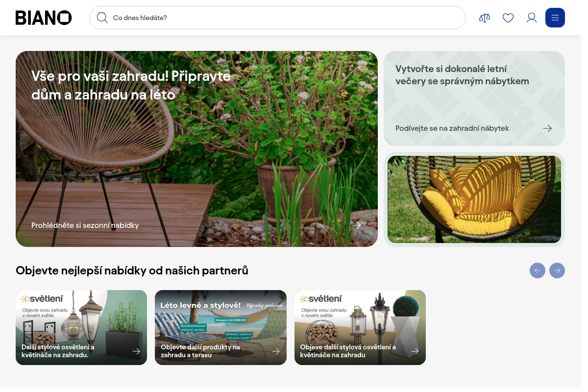Click Vytvořte si dokonalé letní večery heading
Viewport: 588px width, 392px height.
462,75
